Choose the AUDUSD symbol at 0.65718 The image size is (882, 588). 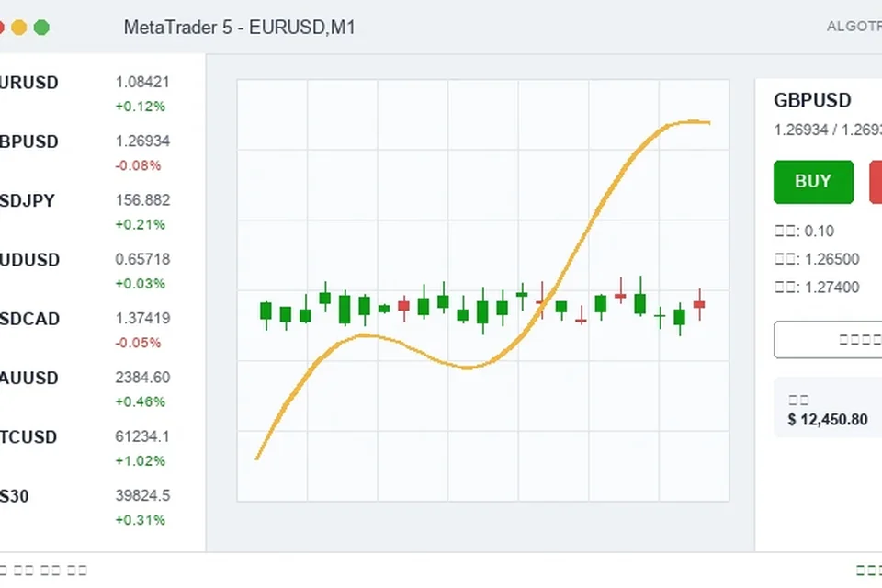click(x=102, y=271)
